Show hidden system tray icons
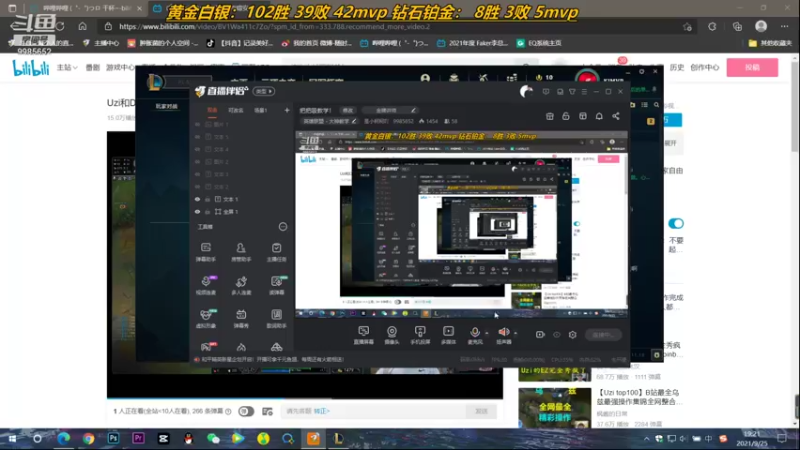Viewport: 800px width, 450px height. pos(646,439)
